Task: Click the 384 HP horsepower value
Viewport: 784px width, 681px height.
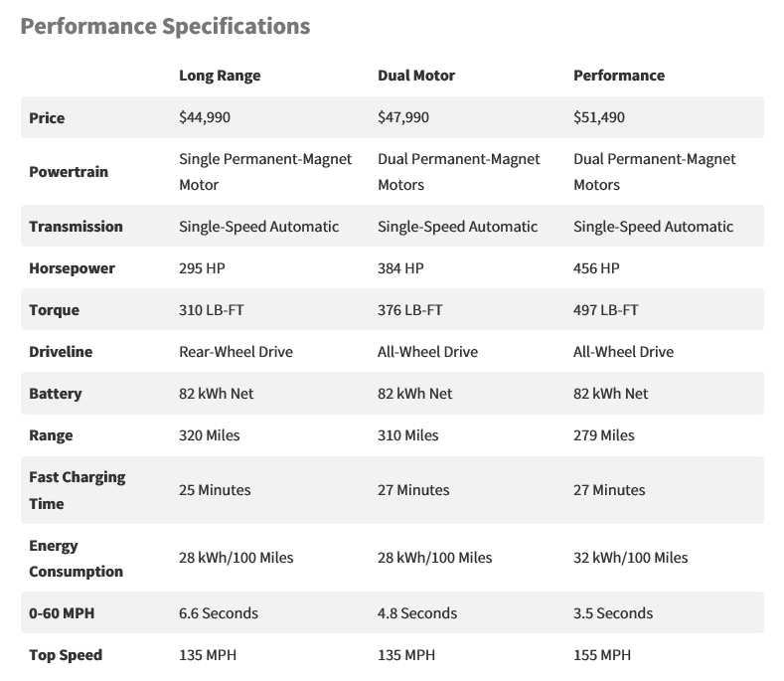Action: (x=400, y=268)
